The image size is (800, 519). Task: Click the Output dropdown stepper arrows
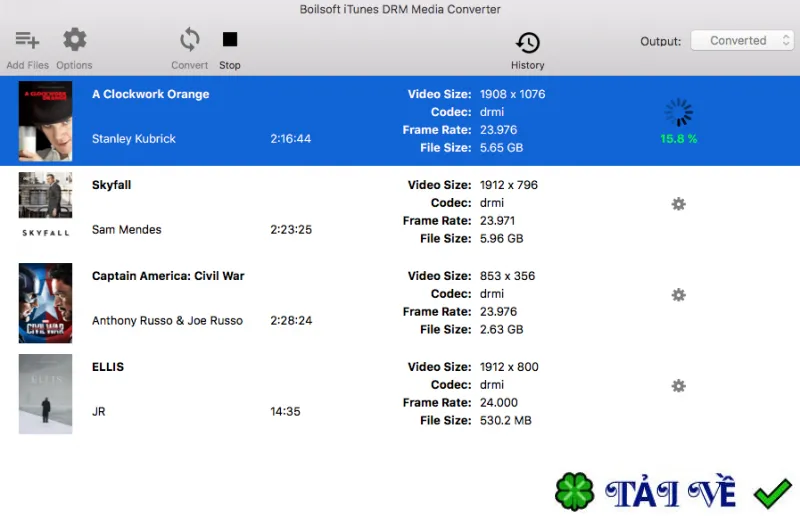coord(786,40)
